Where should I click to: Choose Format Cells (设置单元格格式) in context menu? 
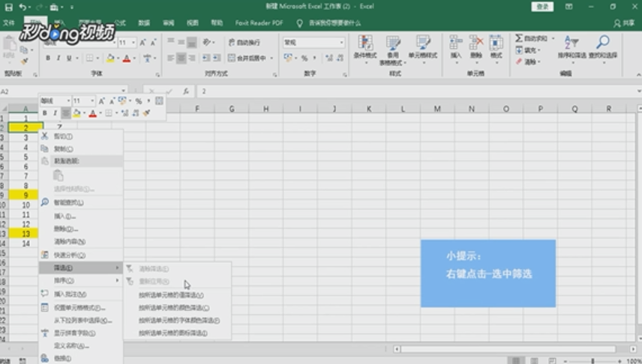[81, 308]
